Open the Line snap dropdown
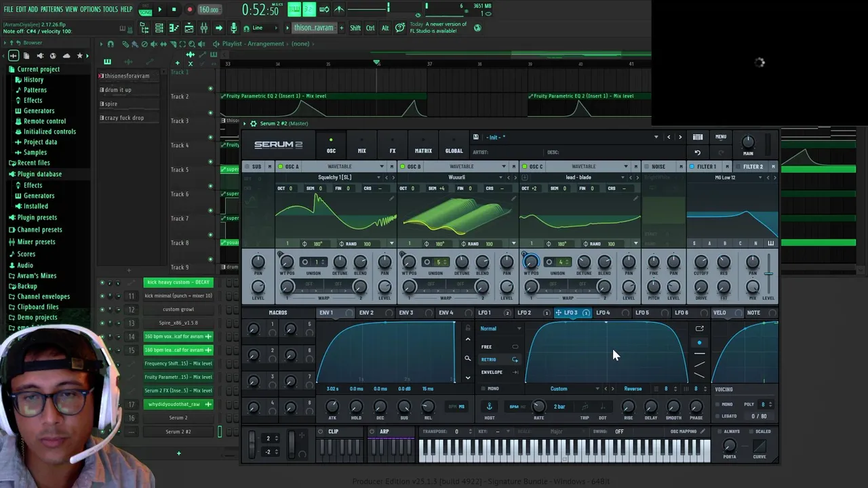Image resolution: width=868 pixels, height=488 pixels. tap(265, 28)
